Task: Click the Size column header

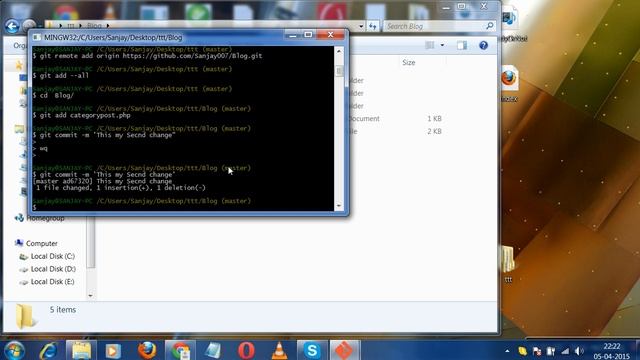Action: (409, 62)
